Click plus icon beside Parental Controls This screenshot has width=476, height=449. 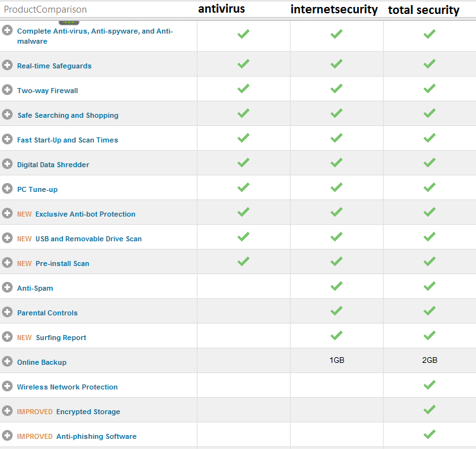pos(8,312)
